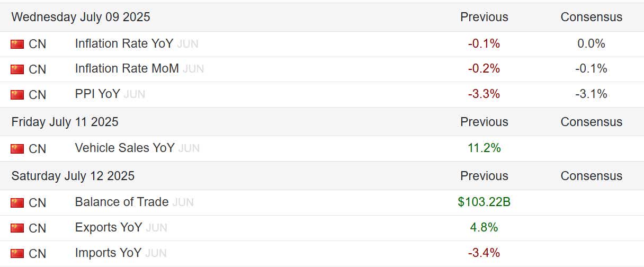The width and height of the screenshot is (644, 267).
Task: Open the Inflation Rate MoM indicator
Action: point(127,69)
